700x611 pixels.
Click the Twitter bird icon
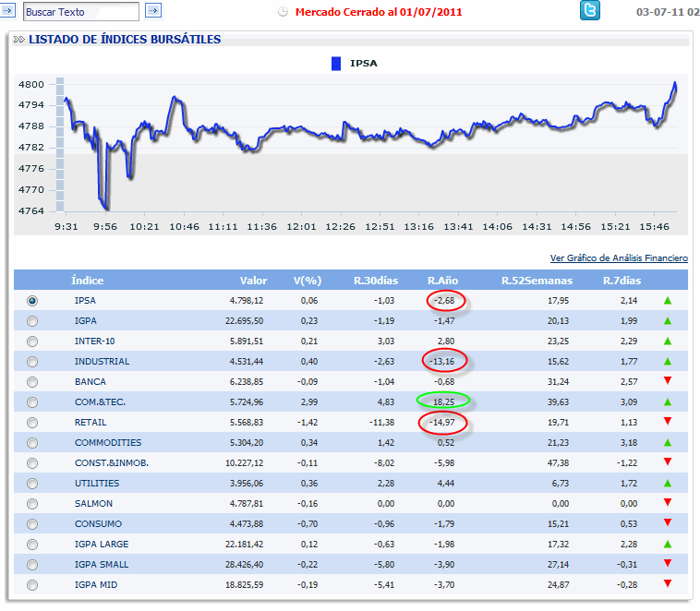point(589,11)
